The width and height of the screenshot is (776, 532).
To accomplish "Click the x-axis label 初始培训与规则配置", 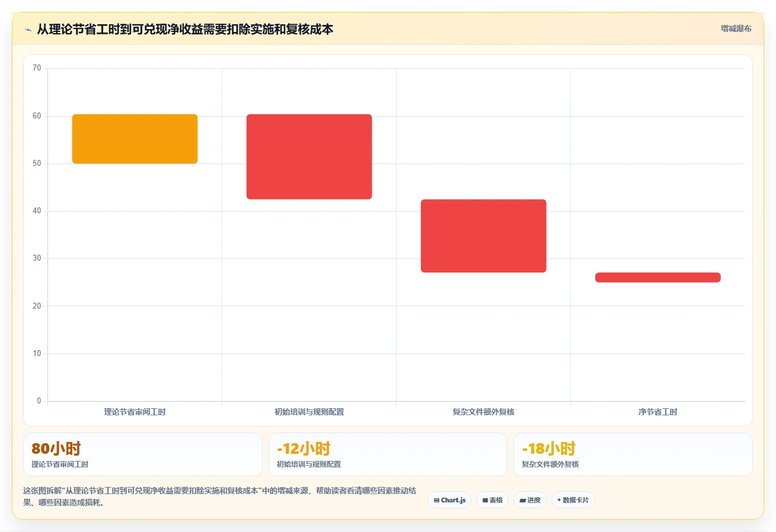I will (x=309, y=412).
